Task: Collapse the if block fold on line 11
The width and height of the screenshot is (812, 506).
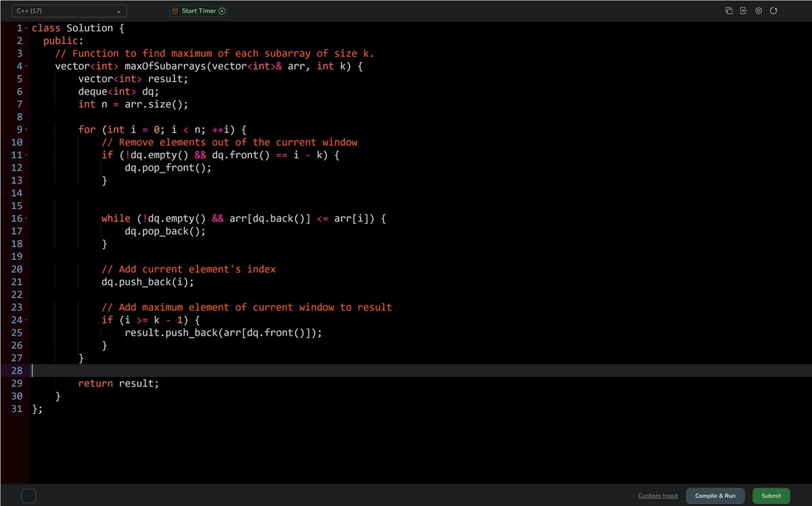Action: (26, 155)
